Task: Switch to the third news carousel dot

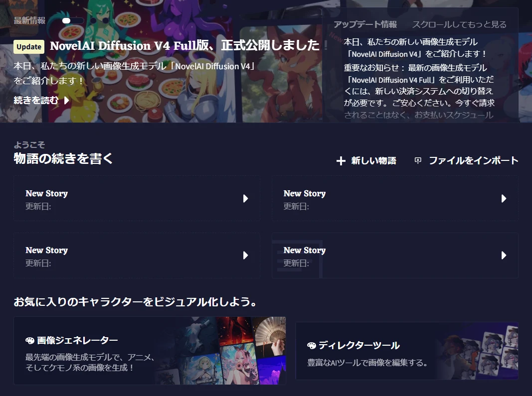Action: (x=106, y=21)
